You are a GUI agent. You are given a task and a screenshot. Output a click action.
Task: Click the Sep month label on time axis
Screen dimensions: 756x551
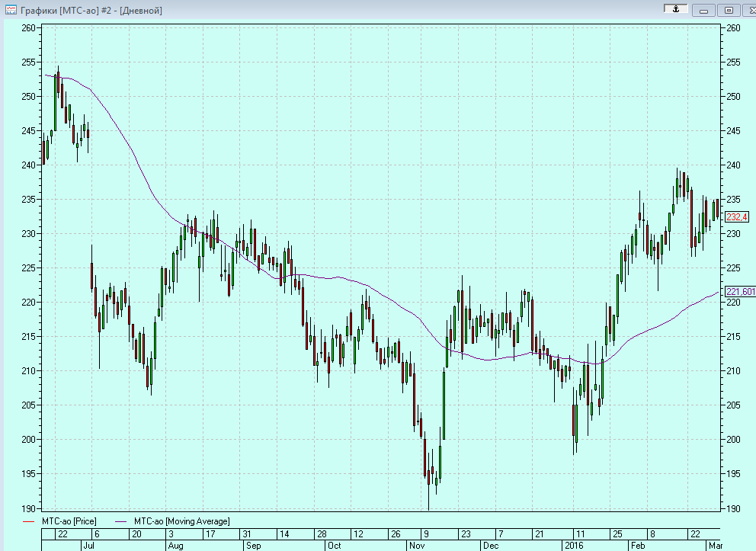point(253,546)
